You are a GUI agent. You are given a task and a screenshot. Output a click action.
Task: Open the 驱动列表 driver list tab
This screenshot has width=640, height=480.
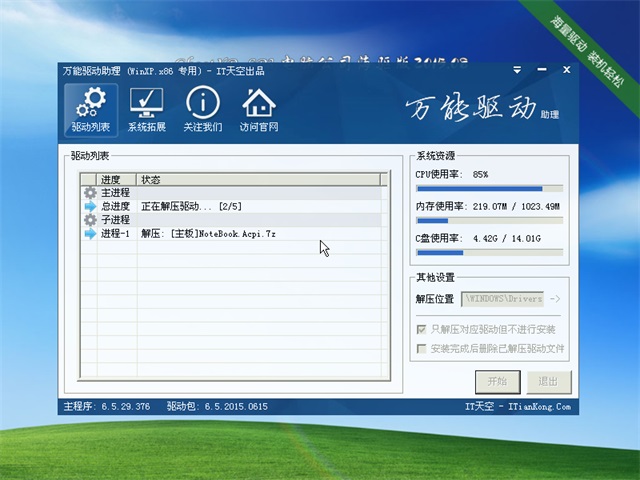91,110
